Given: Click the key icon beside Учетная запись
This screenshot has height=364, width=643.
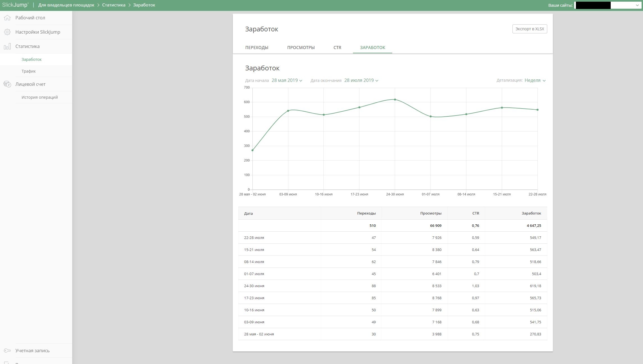Looking at the screenshot, I should click(7, 351).
